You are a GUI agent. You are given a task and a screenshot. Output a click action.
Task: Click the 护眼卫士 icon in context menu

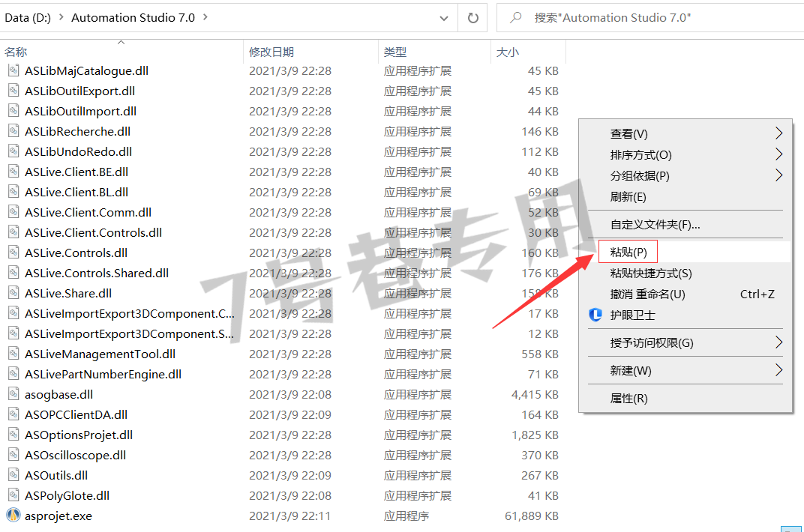595,315
